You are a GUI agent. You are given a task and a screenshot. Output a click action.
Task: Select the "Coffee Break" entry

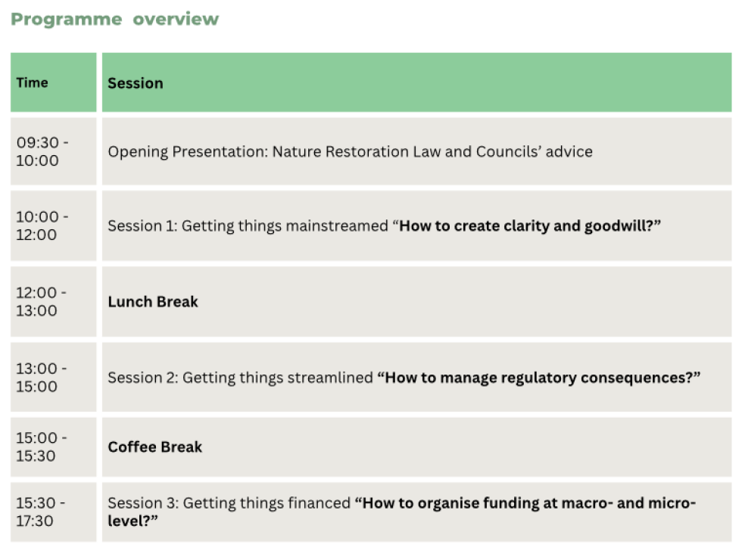154,446
